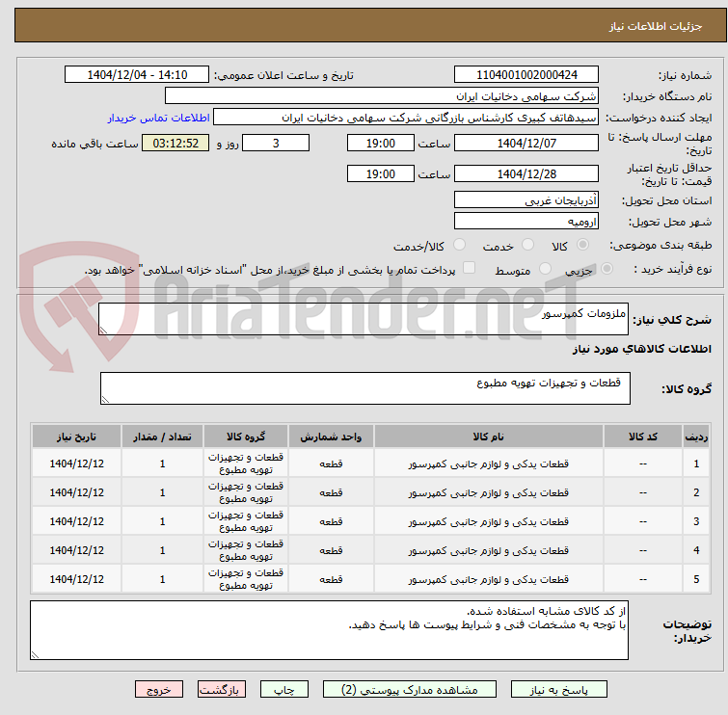Screen dimensions: 728x715
Task: Select item name in table row 3
Action: pyautogui.click(x=489, y=521)
